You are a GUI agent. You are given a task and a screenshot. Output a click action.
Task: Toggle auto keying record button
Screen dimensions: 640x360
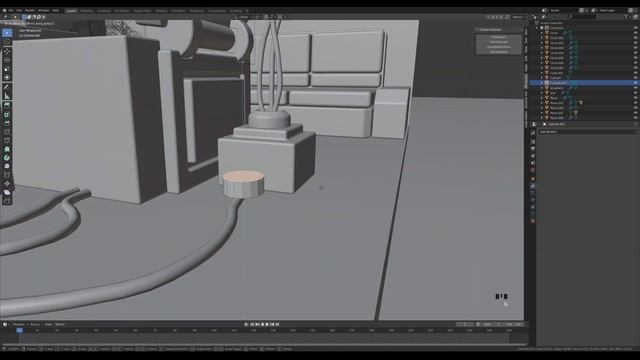[x=246, y=324]
